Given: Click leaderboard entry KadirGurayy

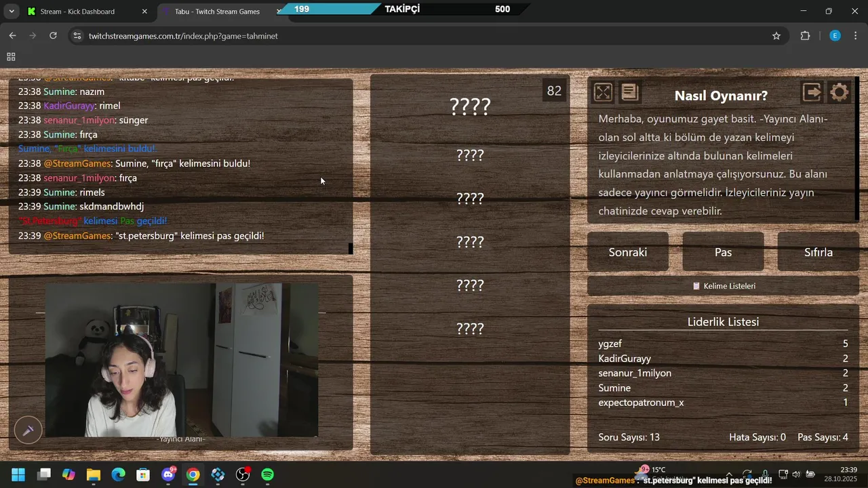Looking at the screenshot, I should (625, 359).
